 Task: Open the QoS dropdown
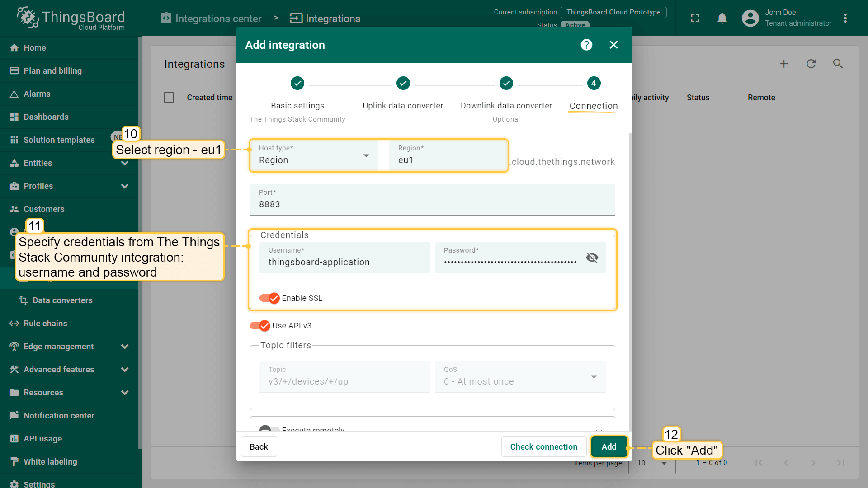pyautogui.click(x=520, y=377)
